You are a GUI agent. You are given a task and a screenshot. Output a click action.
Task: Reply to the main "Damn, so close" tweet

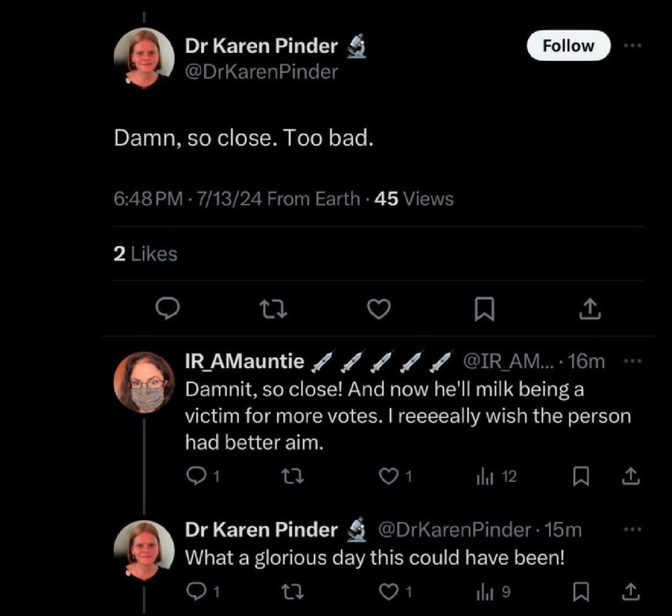tap(167, 309)
